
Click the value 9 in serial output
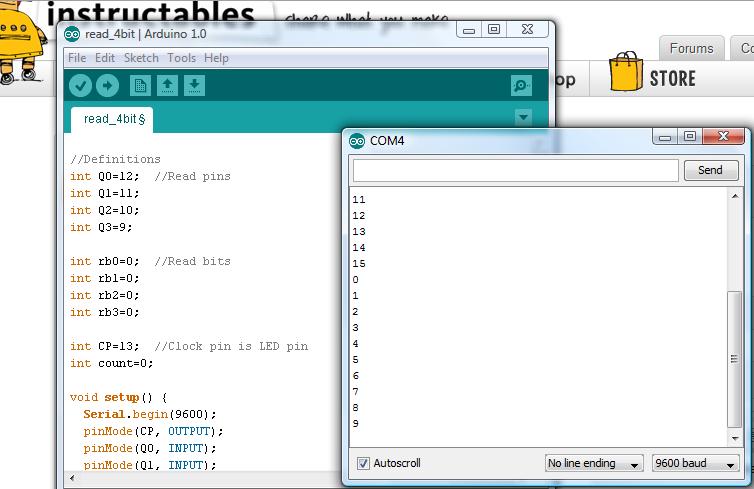tap(355, 424)
